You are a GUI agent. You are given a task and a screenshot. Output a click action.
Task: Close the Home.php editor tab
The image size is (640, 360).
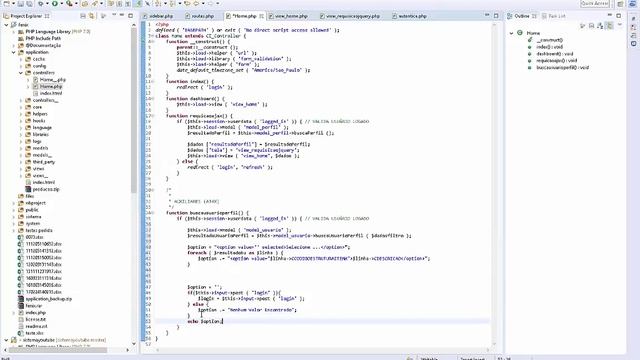261,16
